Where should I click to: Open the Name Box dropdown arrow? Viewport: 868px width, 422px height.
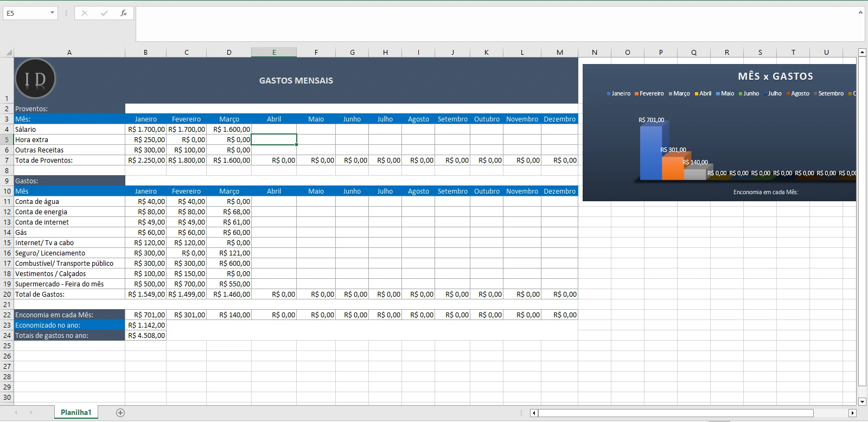coord(52,13)
